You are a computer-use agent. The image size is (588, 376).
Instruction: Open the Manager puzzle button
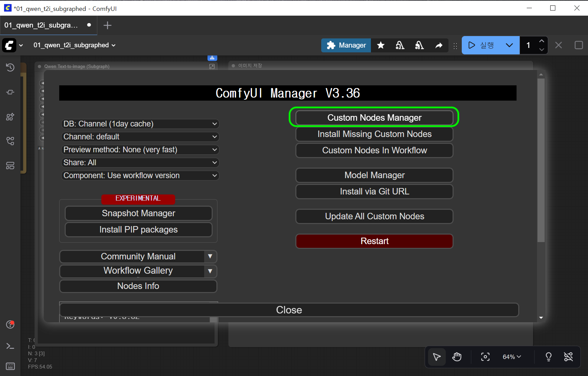click(x=346, y=45)
